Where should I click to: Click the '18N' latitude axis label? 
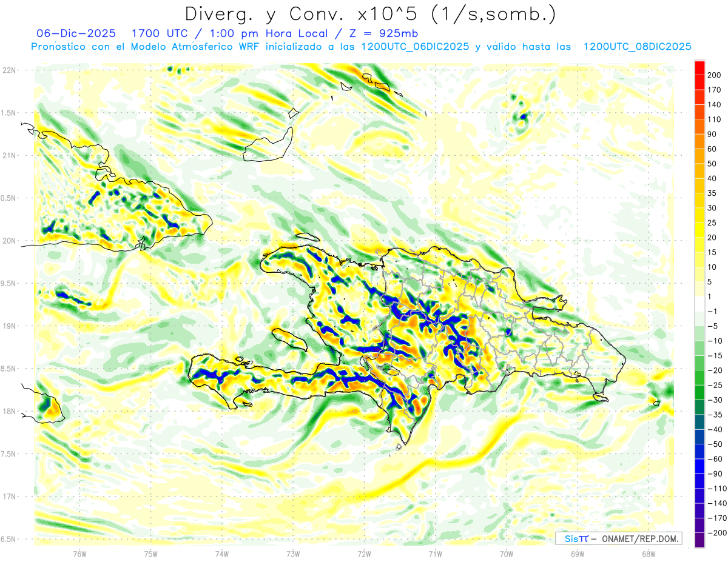8,411
